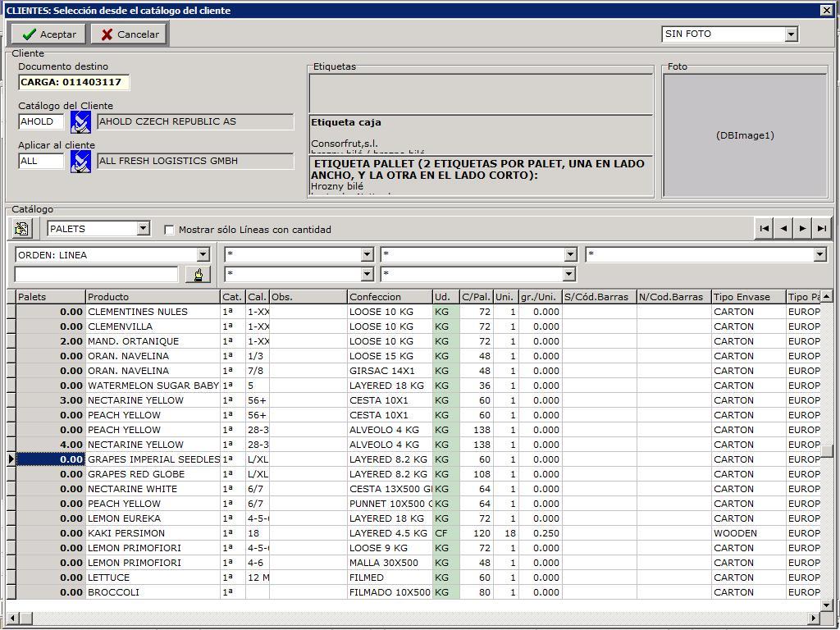This screenshot has width=840, height=630.
Task: Click the lookup icon next to ALL
Action: 80,162
